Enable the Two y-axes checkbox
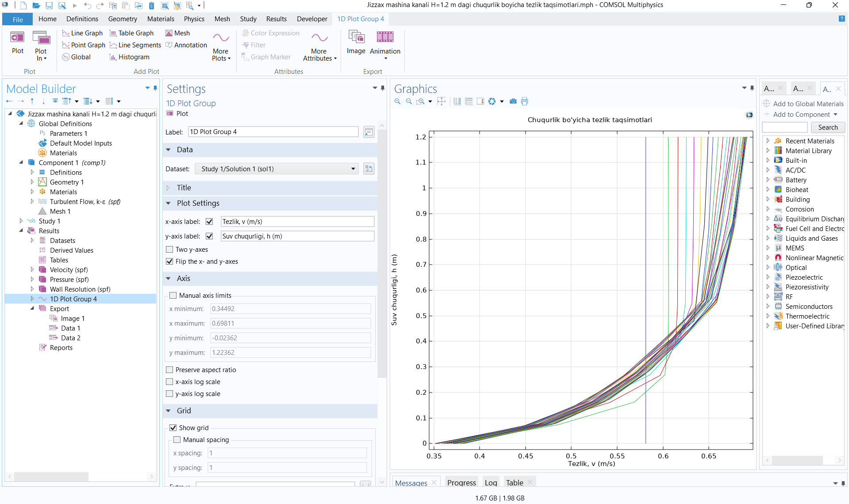 (169, 250)
